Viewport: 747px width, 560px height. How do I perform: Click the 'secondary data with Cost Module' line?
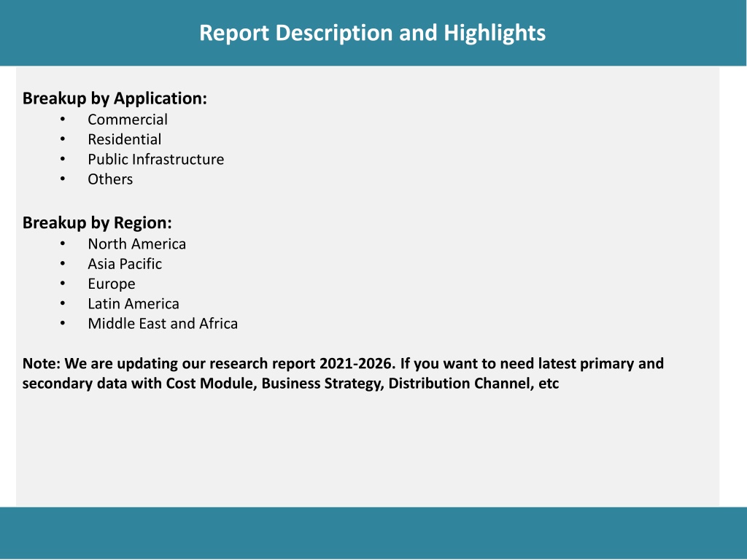coord(290,384)
